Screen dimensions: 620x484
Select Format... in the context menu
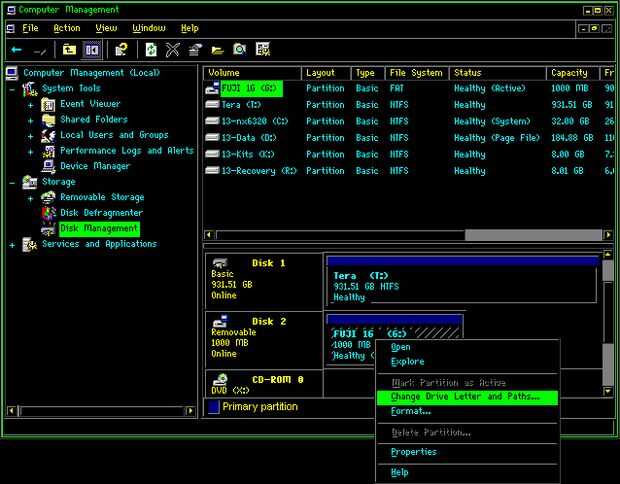pos(411,411)
